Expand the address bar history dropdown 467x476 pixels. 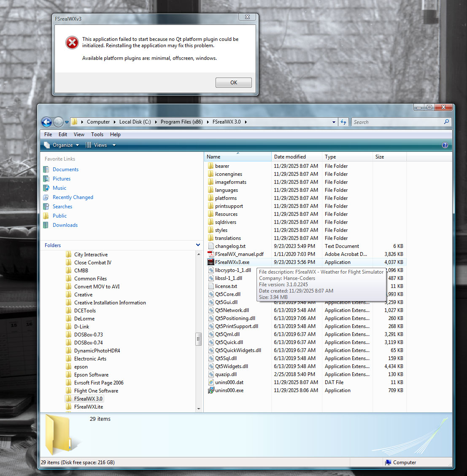[334, 122]
